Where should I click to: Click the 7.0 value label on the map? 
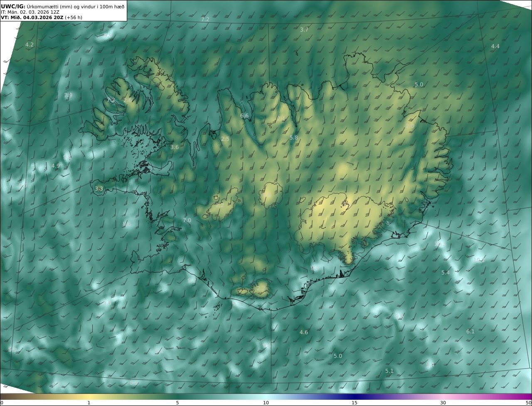[x=187, y=220]
